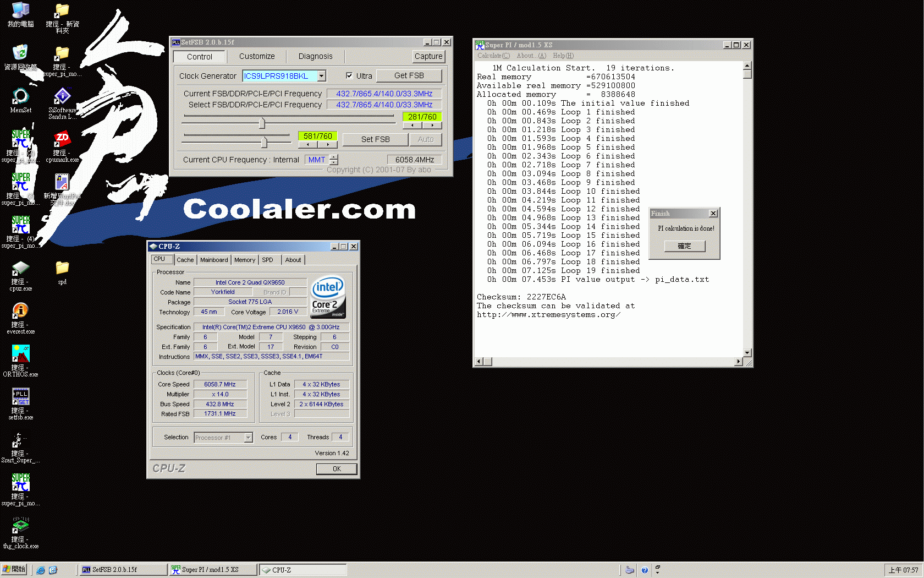This screenshot has height=578, width=924.
Task: Click Super PI vertical scrollbar up arrow
Action: pos(747,66)
